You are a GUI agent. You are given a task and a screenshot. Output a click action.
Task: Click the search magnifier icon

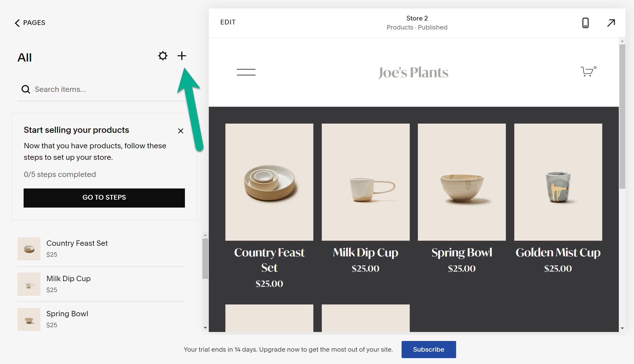click(x=26, y=89)
